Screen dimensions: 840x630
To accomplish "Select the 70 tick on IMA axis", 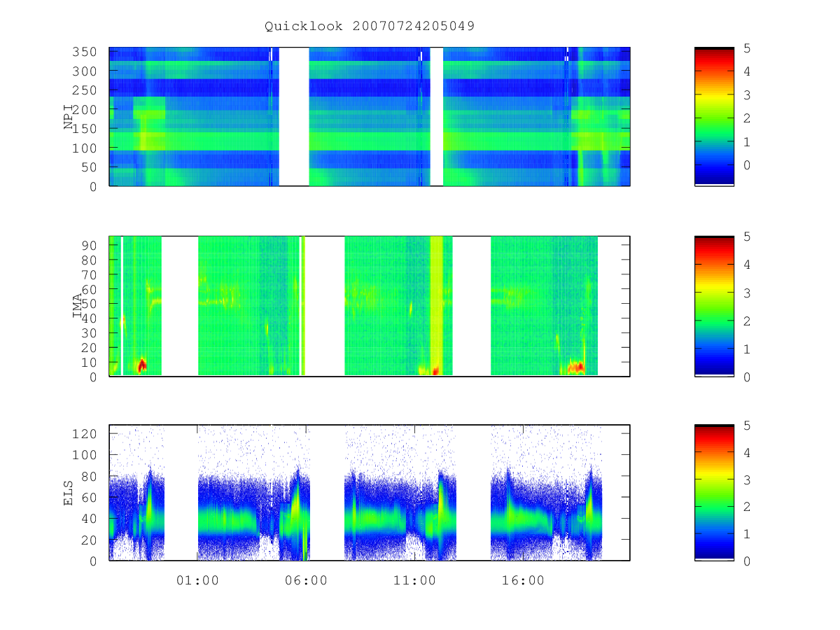I will (90, 274).
